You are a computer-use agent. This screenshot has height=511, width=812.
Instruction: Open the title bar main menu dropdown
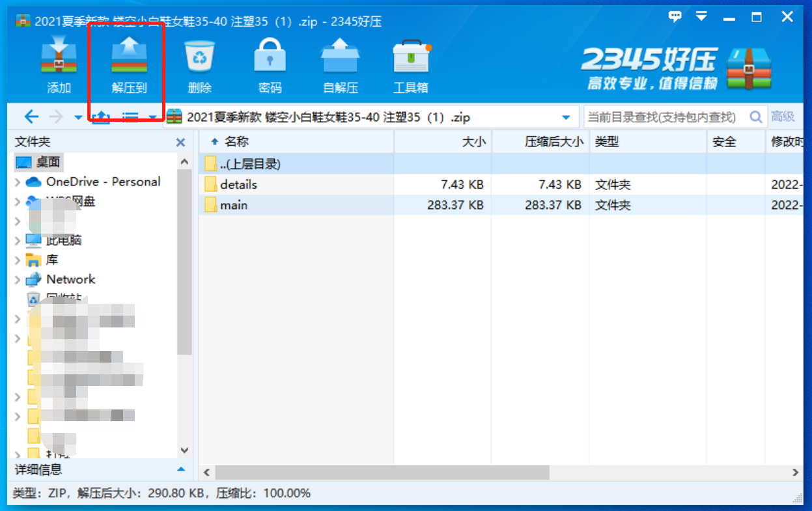tap(701, 17)
